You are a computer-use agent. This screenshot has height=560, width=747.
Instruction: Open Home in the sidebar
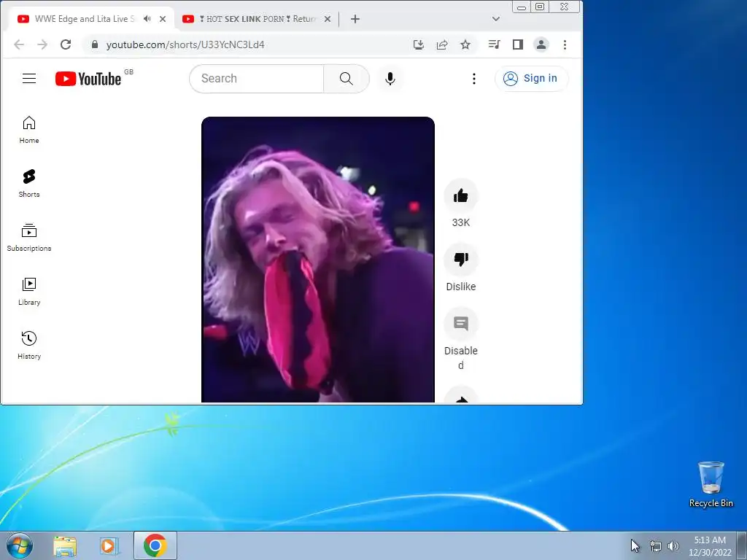[x=29, y=130]
